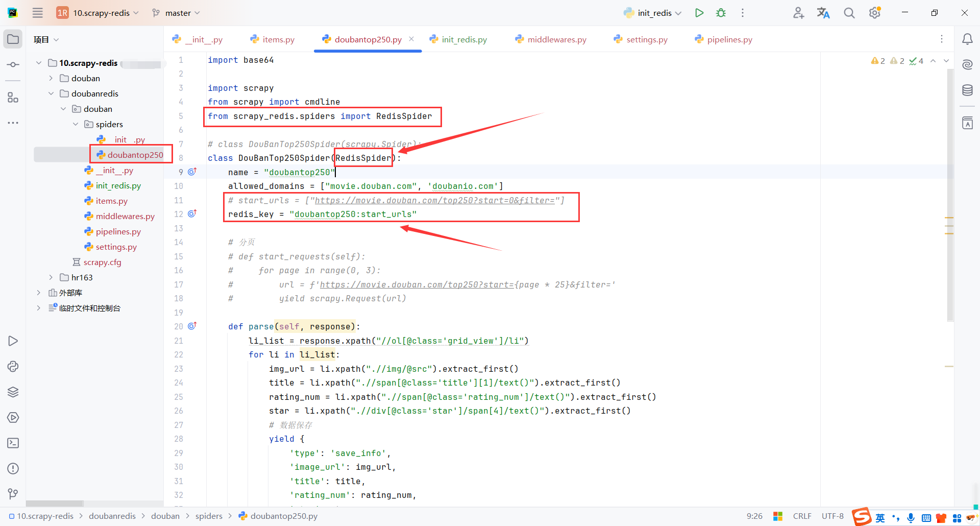This screenshot has width=980, height=526.
Task: Show more tool windows ellipsis
Action: coord(13,123)
